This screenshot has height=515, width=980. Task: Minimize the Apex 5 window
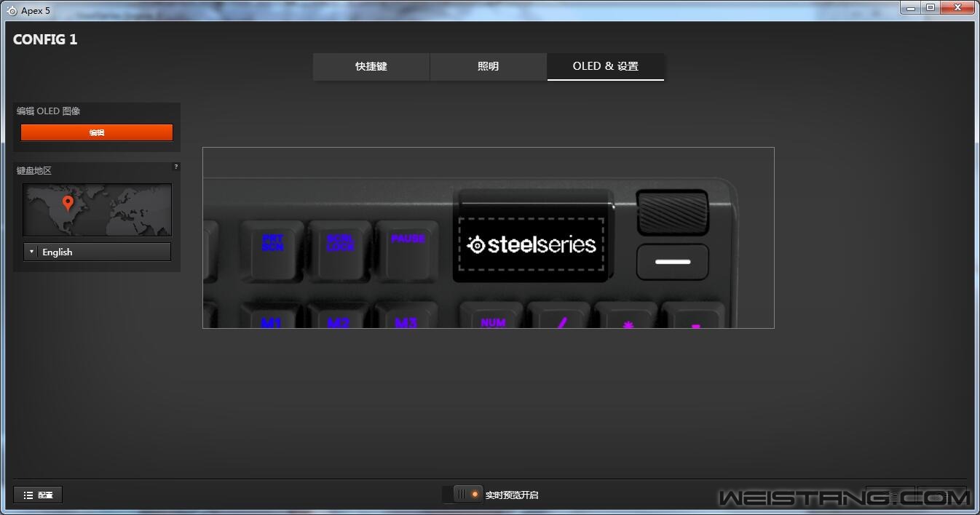click(910, 7)
